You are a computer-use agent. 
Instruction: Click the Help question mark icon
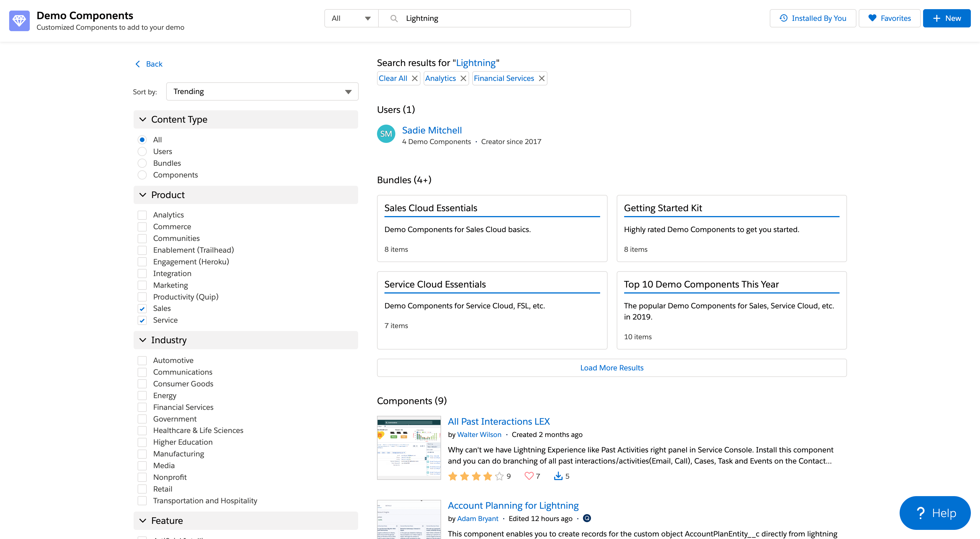click(x=920, y=513)
